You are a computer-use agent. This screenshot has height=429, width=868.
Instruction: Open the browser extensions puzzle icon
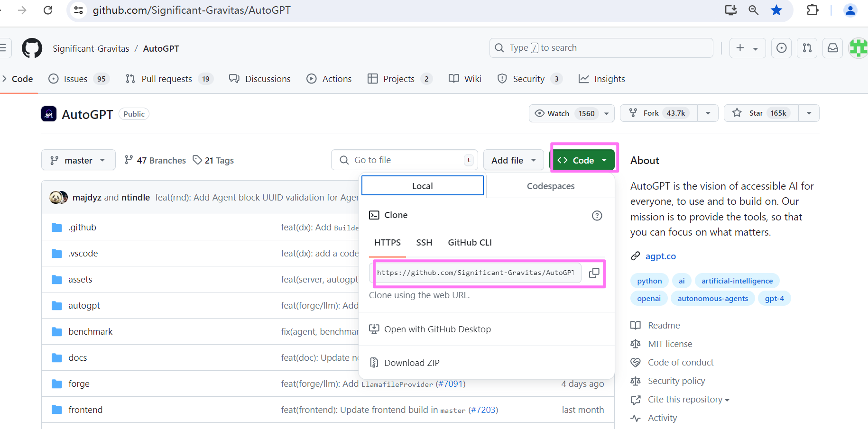(813, 10)
